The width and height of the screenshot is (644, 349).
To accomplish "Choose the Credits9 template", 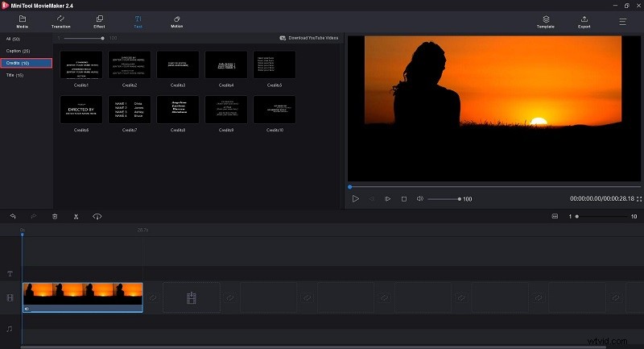I will 226,110.
